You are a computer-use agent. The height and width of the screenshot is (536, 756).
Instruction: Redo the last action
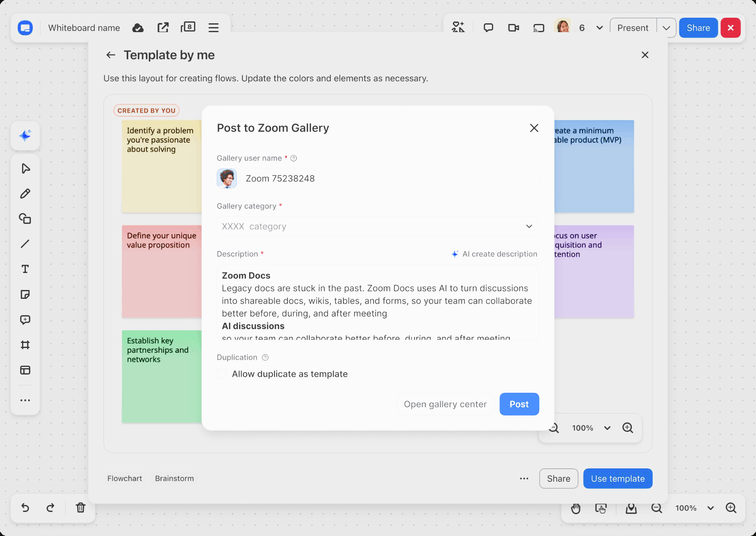(x=50, y=508)
